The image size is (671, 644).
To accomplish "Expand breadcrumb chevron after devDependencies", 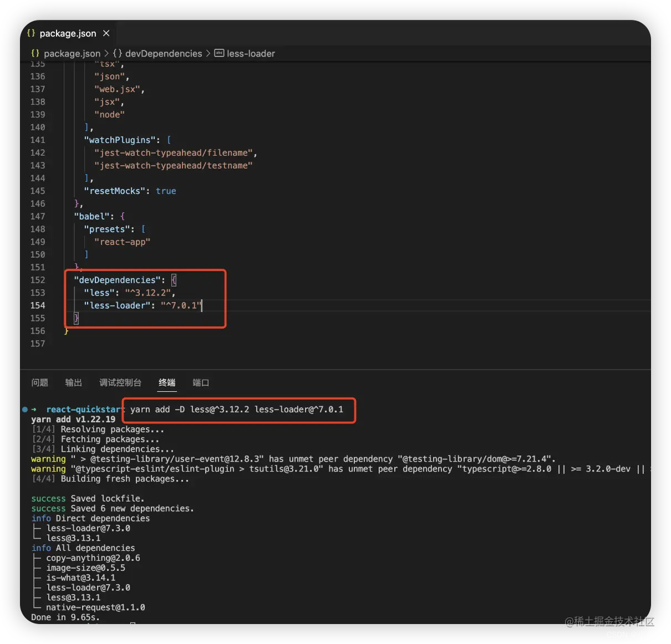I will coord(208,53).
